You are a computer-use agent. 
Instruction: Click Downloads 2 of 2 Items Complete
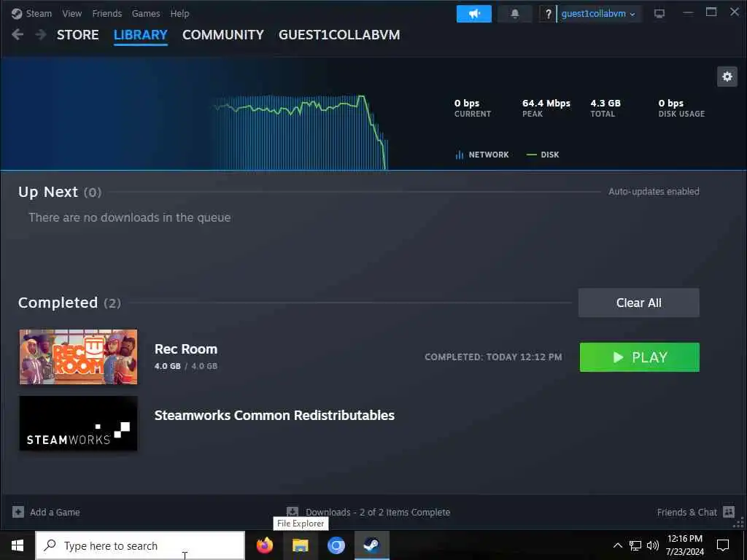(x=378, y=512)
